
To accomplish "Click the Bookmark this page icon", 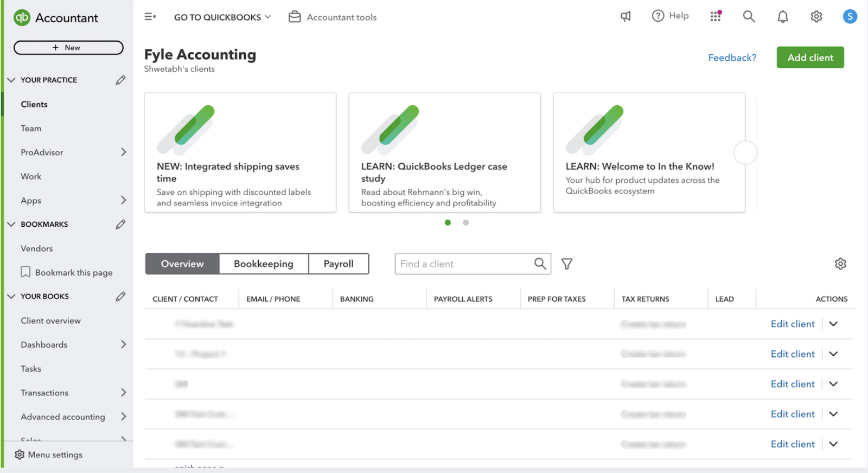I will coord(25,272).
